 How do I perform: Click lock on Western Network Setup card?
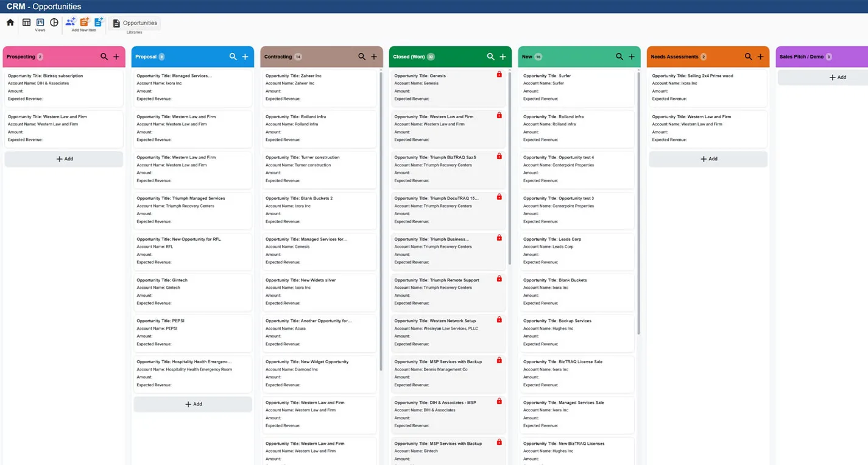pos(499,319)
